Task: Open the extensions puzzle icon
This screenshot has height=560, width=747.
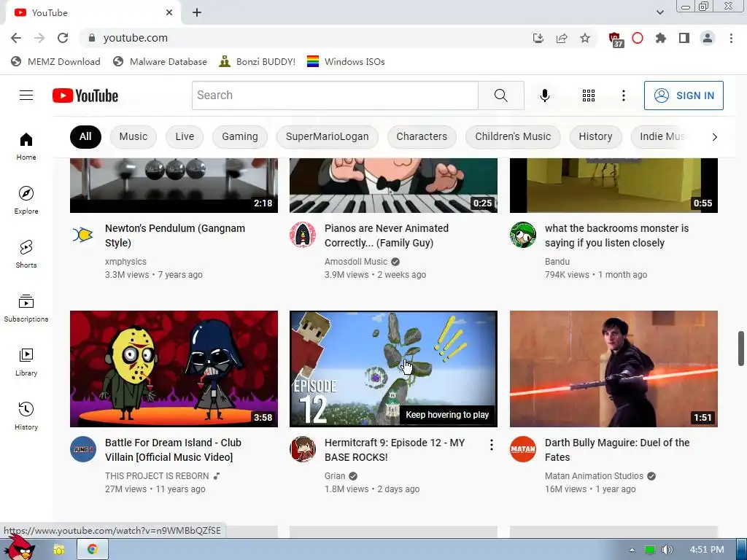Action: click(x=660, y=38)
